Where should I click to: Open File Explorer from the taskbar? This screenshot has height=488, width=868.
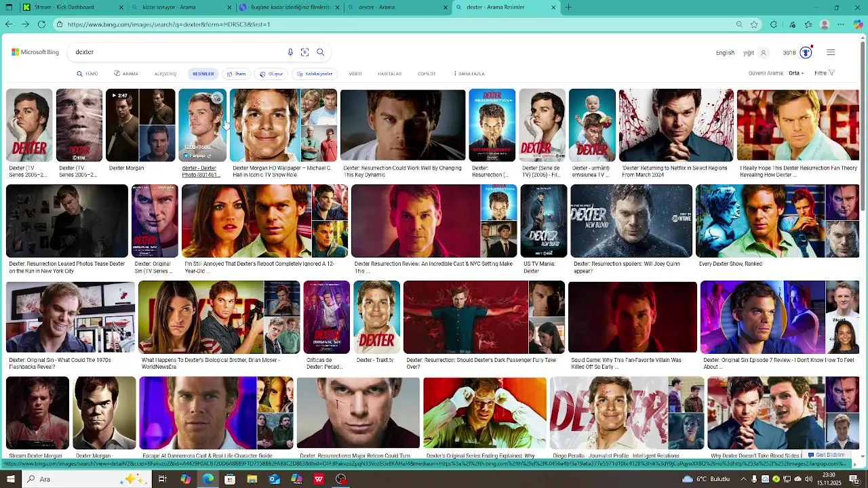click(x=252, y=479)
